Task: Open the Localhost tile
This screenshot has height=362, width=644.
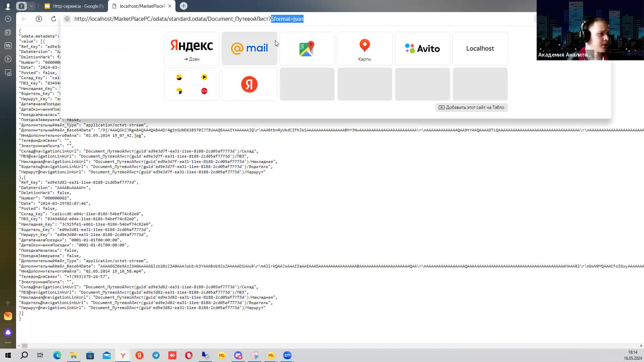Action: pos(480,49)
